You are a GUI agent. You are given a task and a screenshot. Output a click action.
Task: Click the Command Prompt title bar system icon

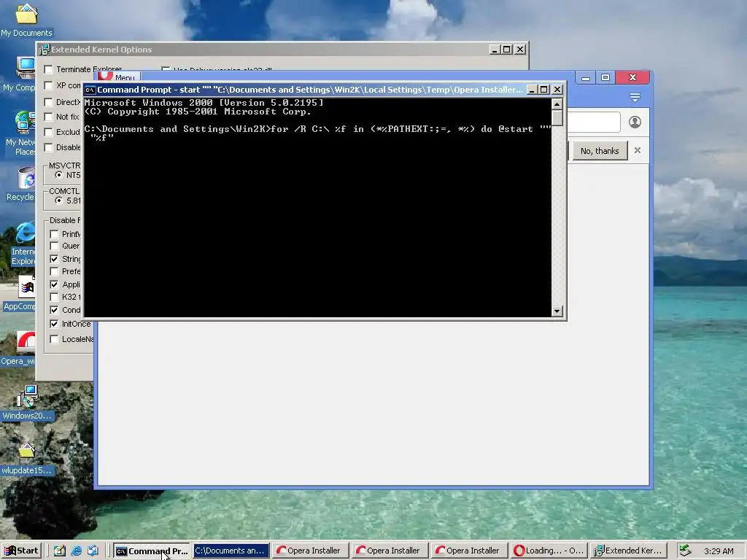(90, 90)
